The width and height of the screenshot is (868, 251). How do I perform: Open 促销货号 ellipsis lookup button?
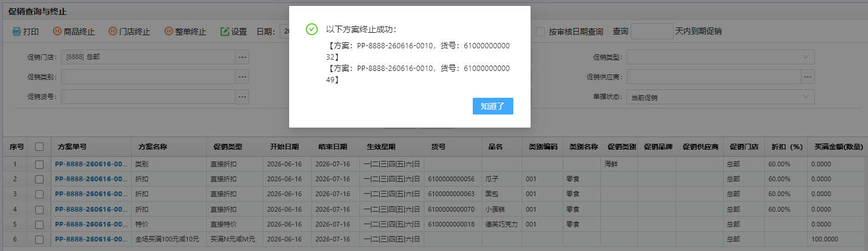pos(242,97)
